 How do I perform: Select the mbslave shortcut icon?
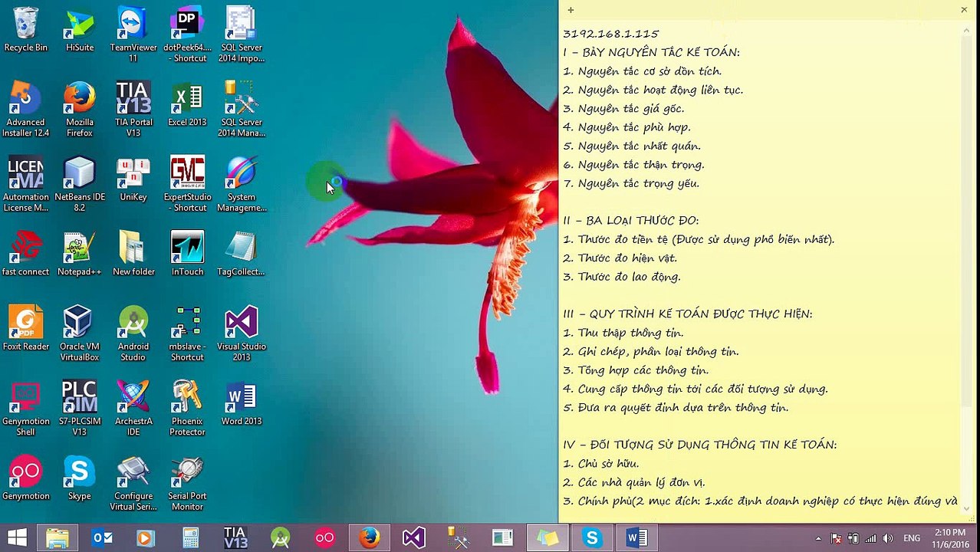[187, 333]
